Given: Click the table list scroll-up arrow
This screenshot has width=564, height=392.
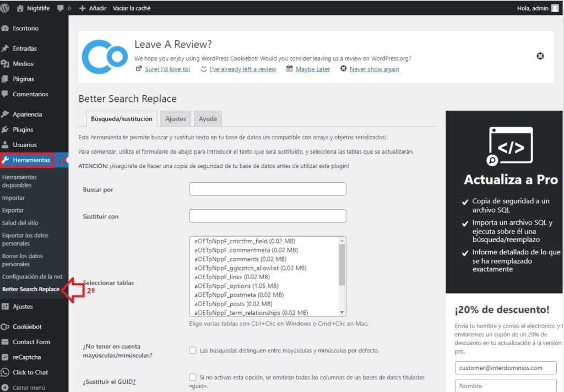Looking at the screenshot, I should coord(342,240).
